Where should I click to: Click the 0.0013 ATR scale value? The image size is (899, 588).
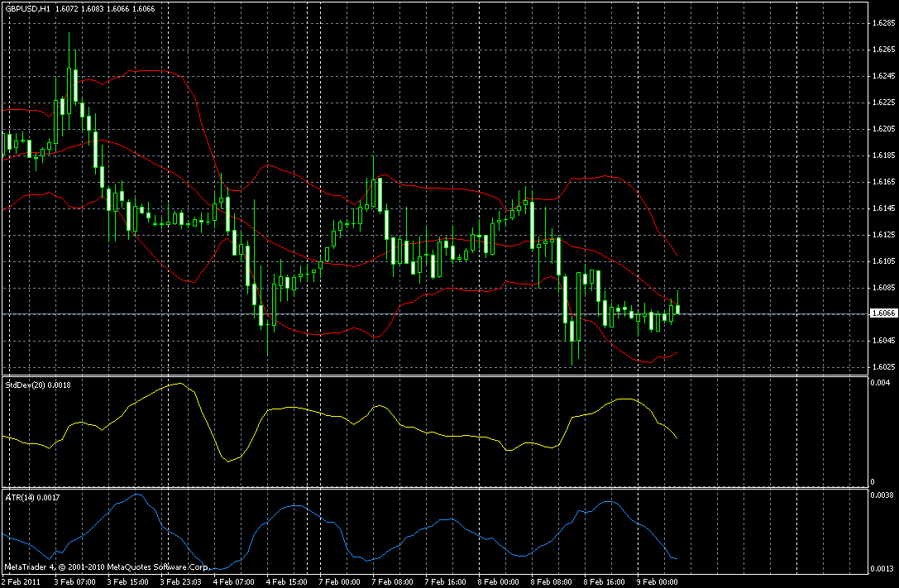click(x=882, y=568)
